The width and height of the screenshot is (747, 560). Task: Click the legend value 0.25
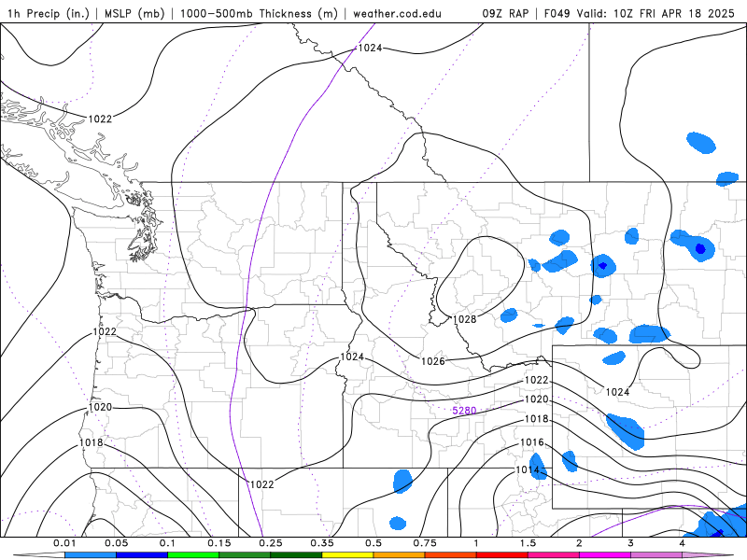tap(271, 543)
